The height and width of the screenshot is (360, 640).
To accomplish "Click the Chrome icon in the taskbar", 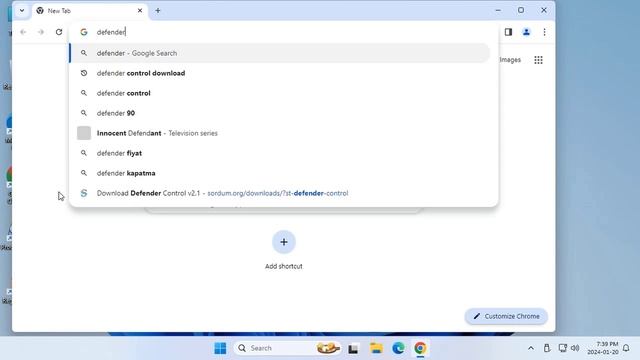I will (420, 348).
